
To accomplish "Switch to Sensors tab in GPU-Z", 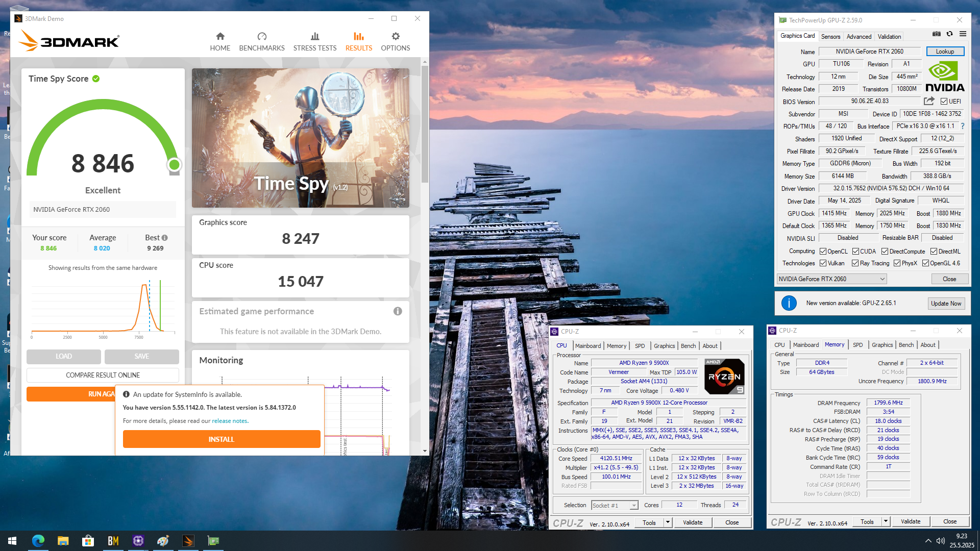I will (830, 37).
